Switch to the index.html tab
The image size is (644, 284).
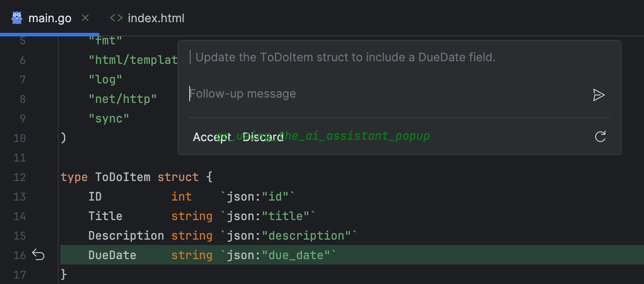[155, 18]
